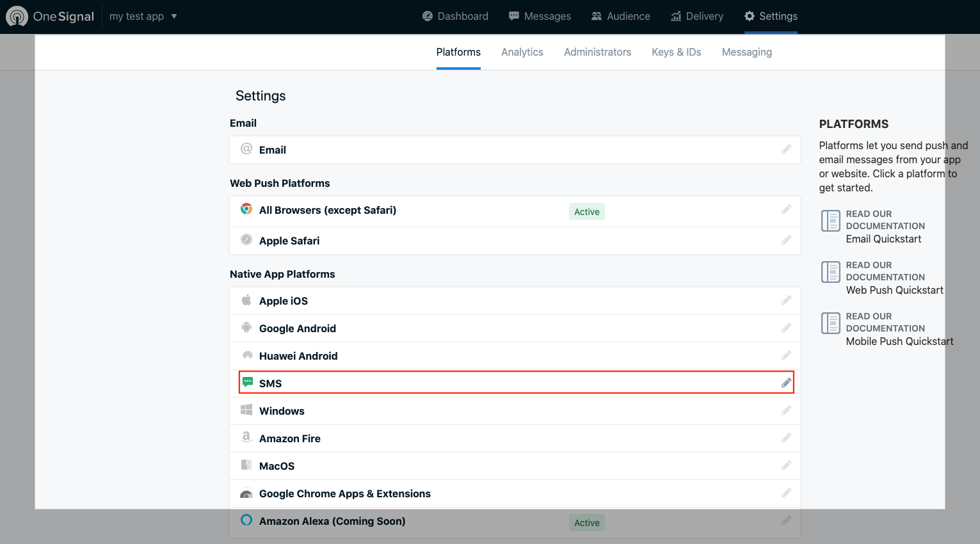Click the document icon beside Mobile Push Quickstart
This screenshot has height=544, width=980.
tap(831, 323)
